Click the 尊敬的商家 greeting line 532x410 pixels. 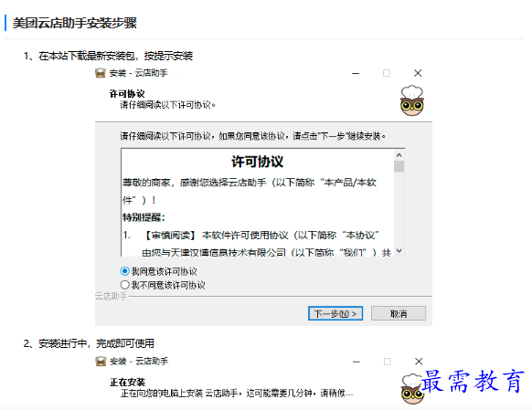250,183
